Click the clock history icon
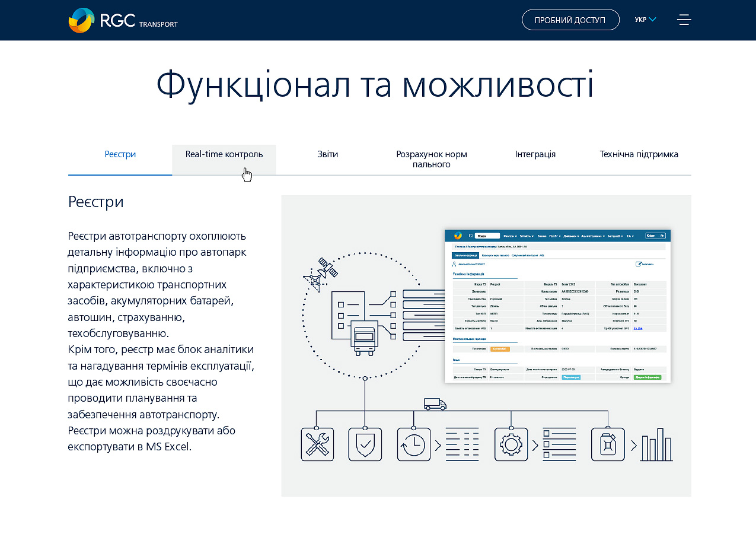 coord(414,444)
